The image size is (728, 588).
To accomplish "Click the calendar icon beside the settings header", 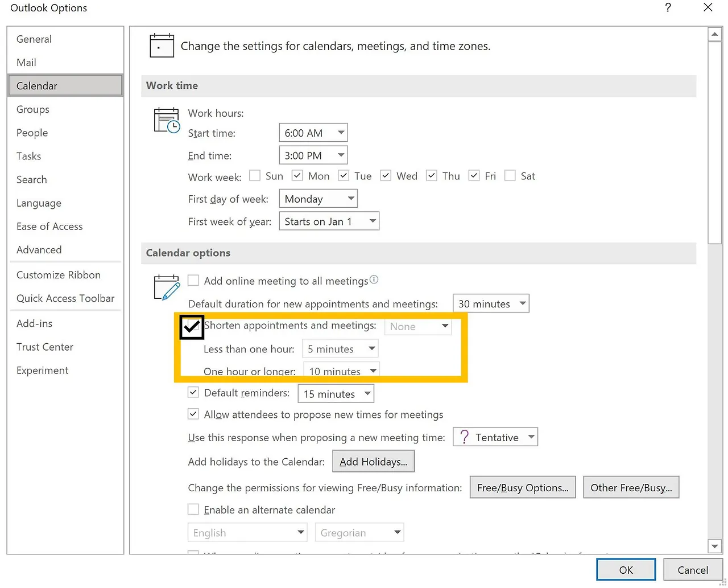I will pos(162,46).
